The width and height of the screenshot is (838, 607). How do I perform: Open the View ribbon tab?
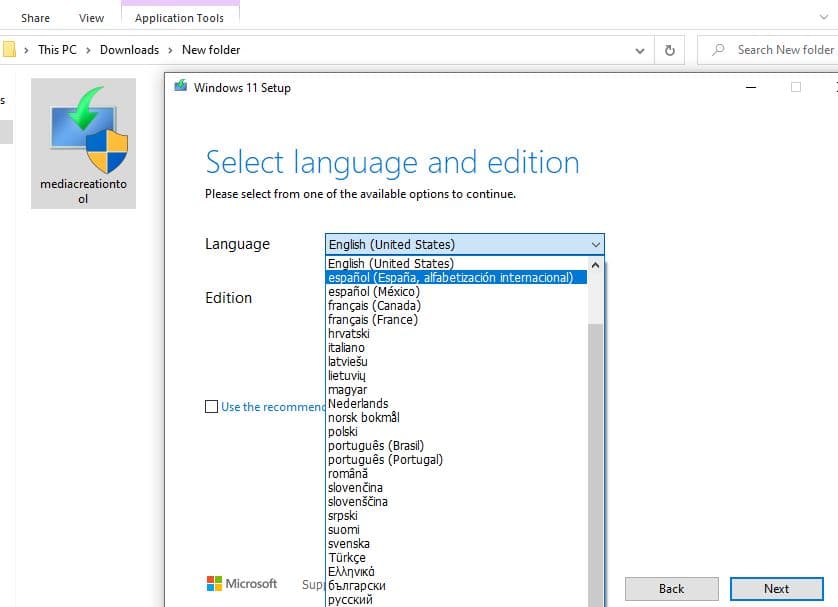91,18
